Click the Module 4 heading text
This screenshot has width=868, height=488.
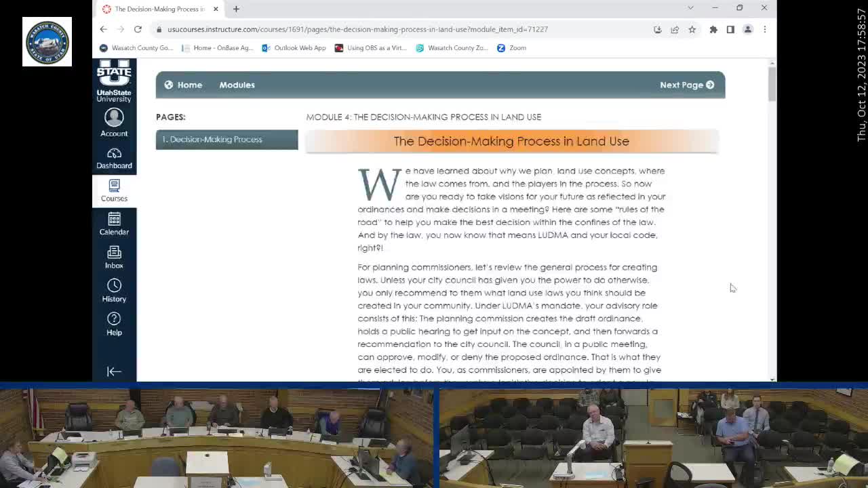(424, 117)
